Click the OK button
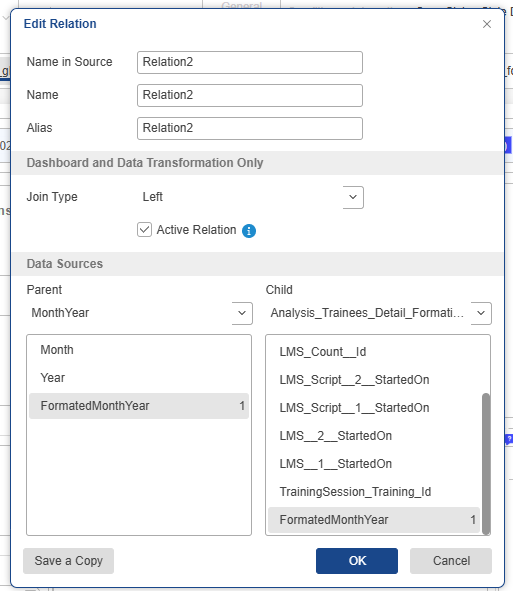The image size is (513, 591). (x=357, y=561)
